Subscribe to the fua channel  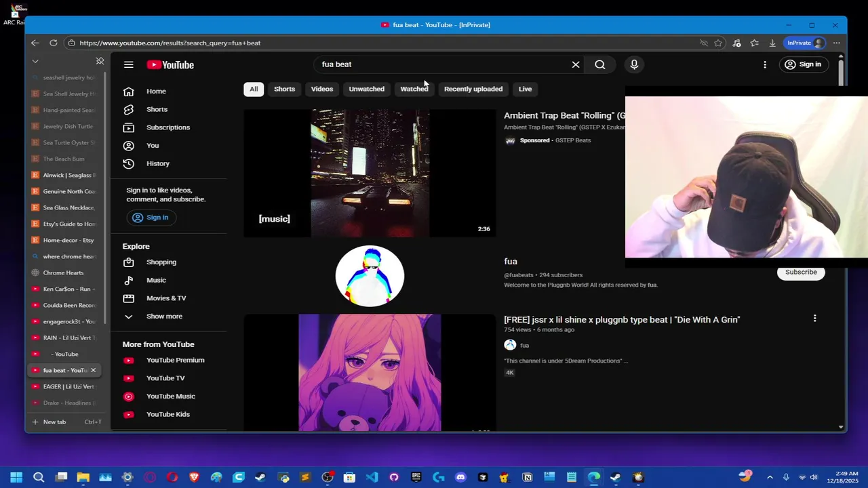pos(801,272)
